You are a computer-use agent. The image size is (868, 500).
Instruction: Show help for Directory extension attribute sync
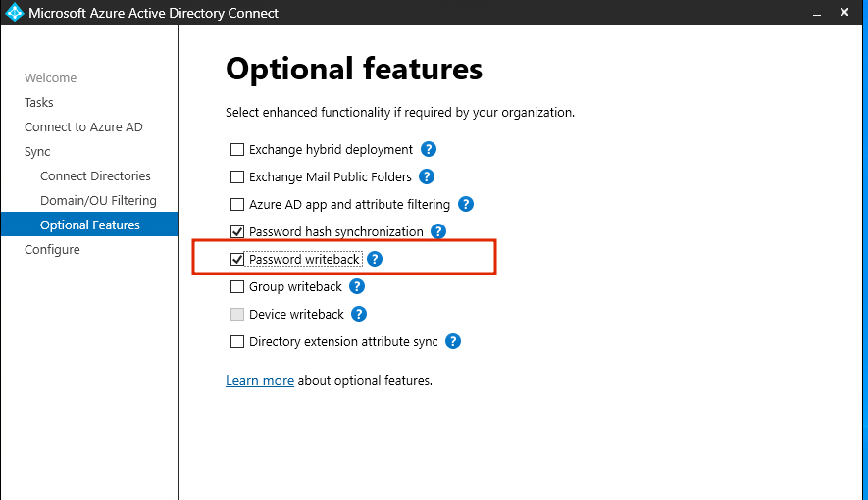coord(453,342)
